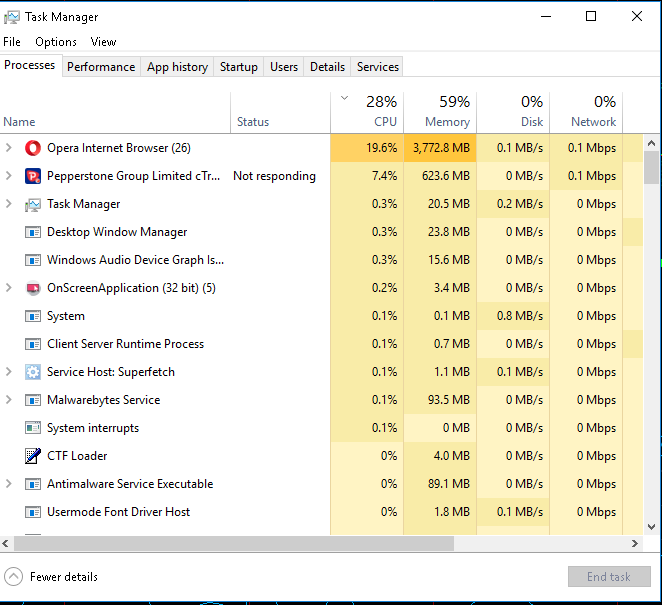The image size is (662, 605).
Task: Select the Opera memory value 3,772.8 MB
Action: (x=441, y=148)
